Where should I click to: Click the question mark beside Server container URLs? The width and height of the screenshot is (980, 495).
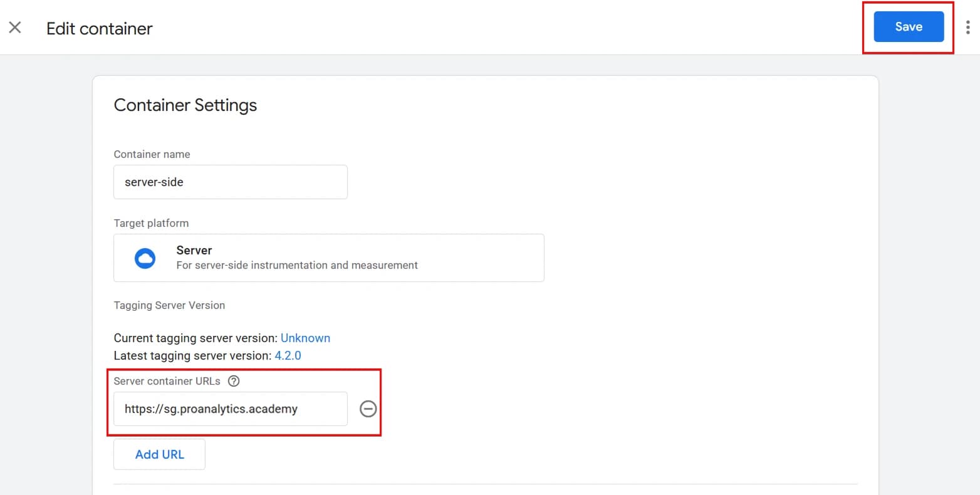(x=234, y=380)
